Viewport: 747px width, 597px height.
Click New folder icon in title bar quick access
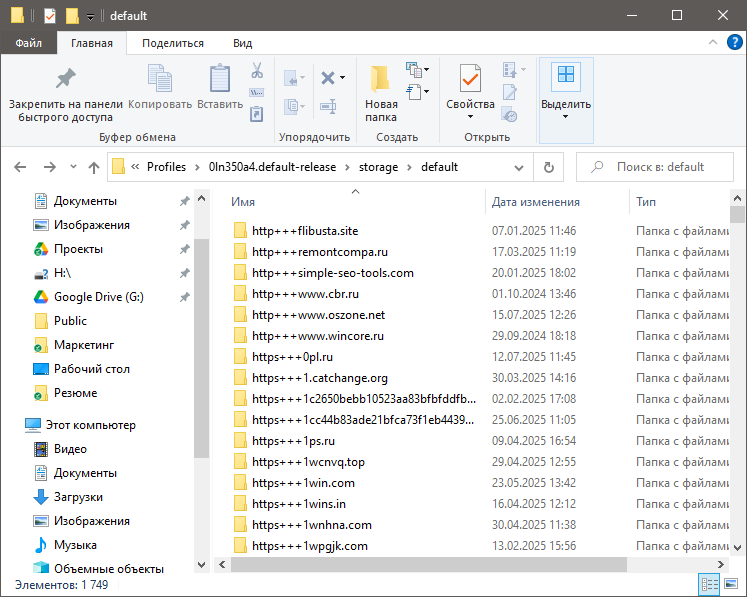72,16
